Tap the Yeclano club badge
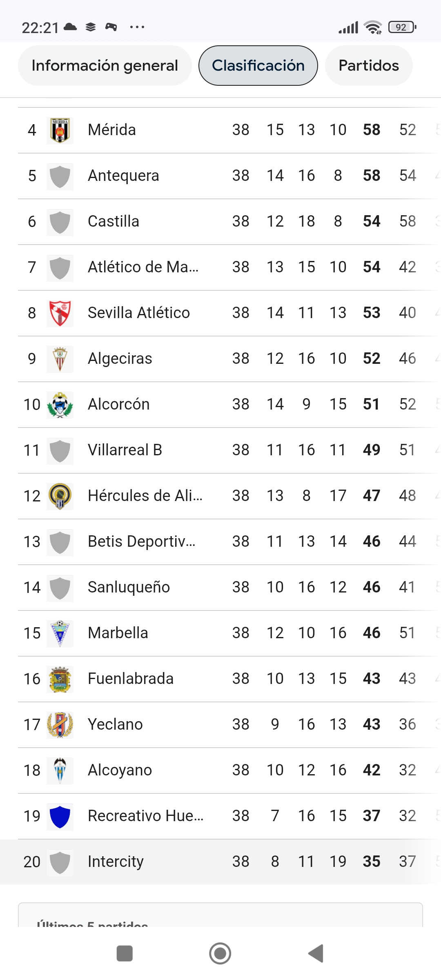The height and width of the screenshot is (980, 441). click(x=60, y=725)
